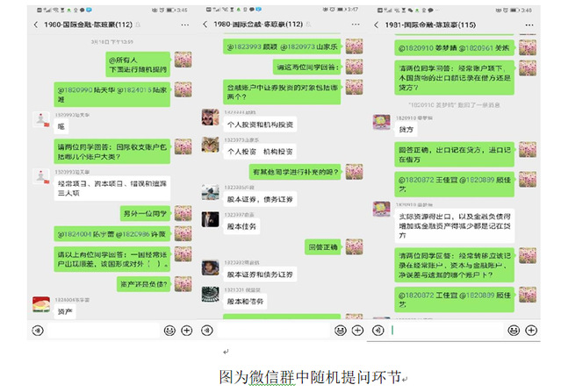Tap voice icon in middle chat bar
The height and width of the screenshot is (392, 561).
(207, 331)
